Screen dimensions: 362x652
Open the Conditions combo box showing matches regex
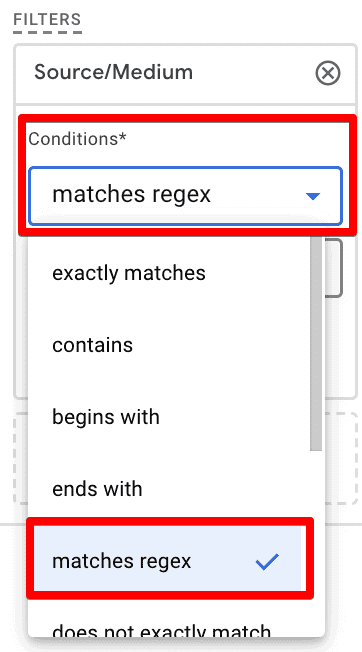(x=185, y=196)
